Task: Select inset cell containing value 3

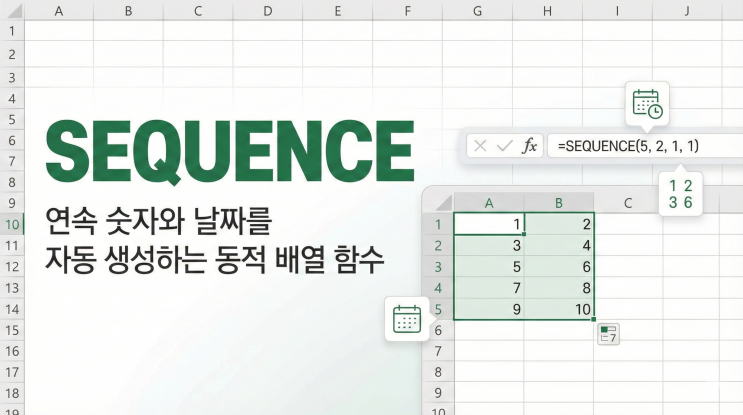Action: click(489, 245)
